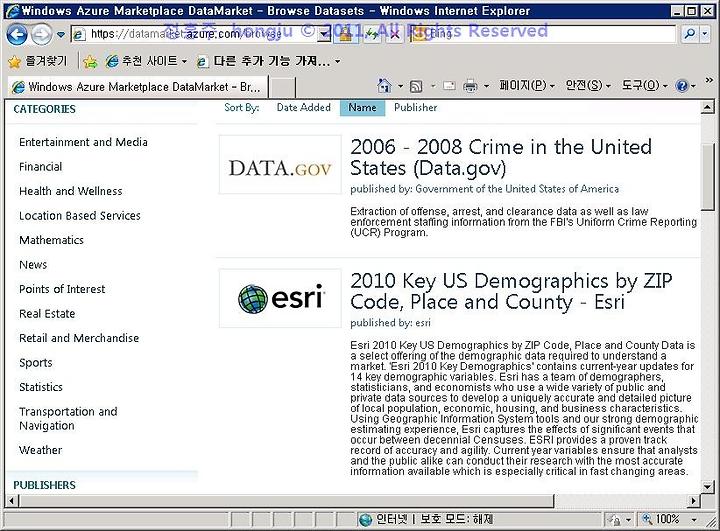Select Transportation and Navigation category
This screenshot has height=531, width=720.
click(x=68, y=418)
